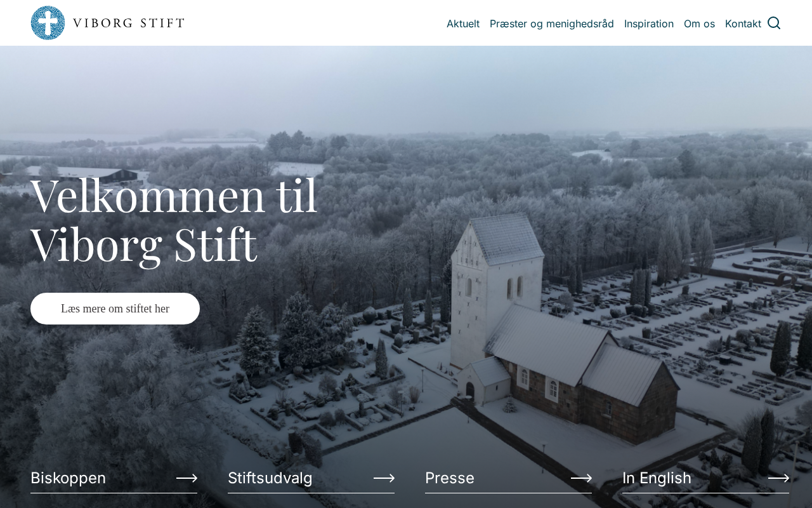Click the VIBORG STIFT wordmark text
Screen dimensions: 812x508
point(129,23)
